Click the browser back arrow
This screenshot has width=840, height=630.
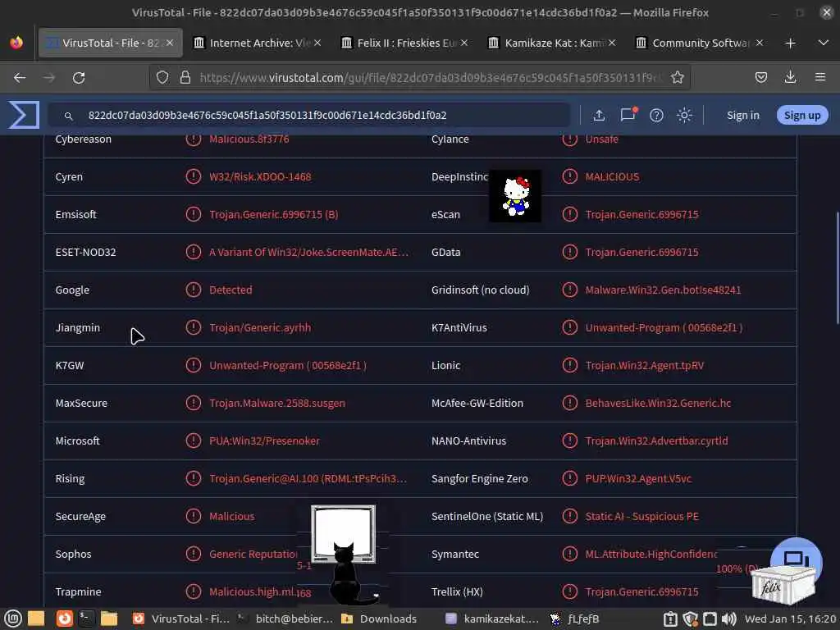pyautogui.click(x=20, y=78)
